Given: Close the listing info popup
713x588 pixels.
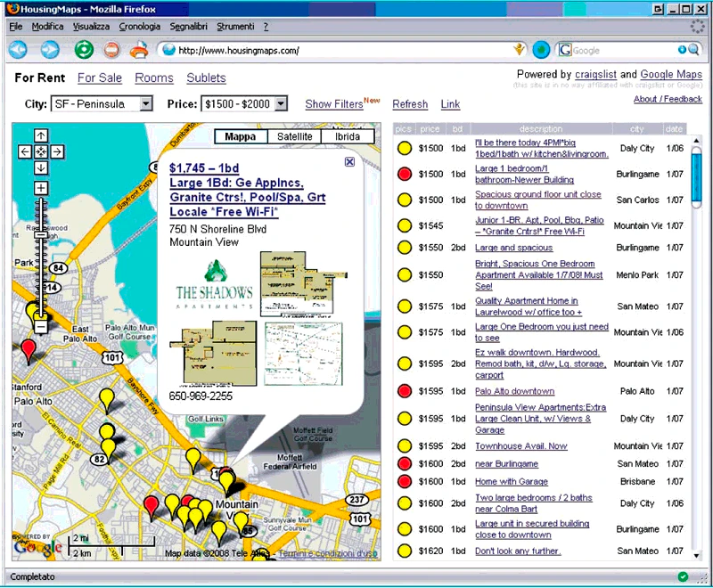Looking at the screenshot, I should point(349,162).
